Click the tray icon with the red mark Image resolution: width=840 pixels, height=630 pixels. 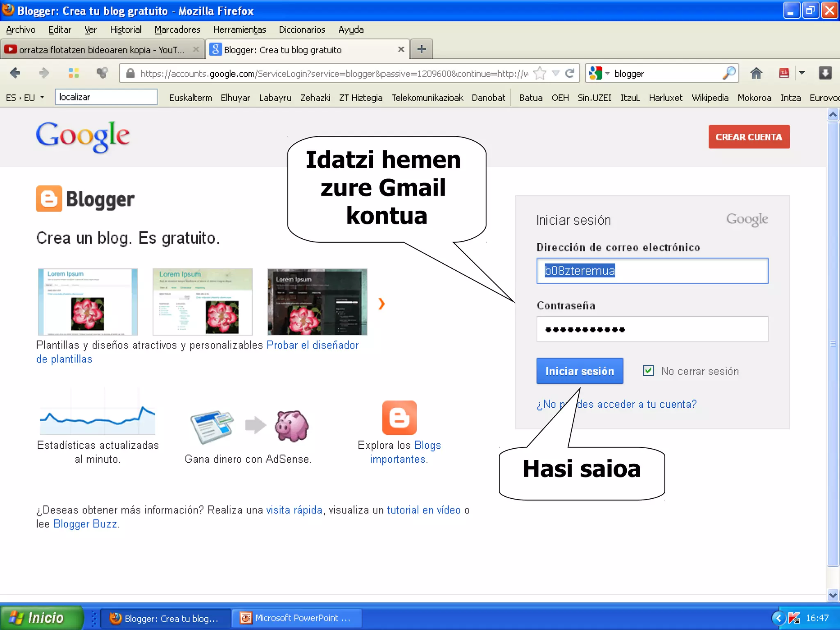point(794,618)
